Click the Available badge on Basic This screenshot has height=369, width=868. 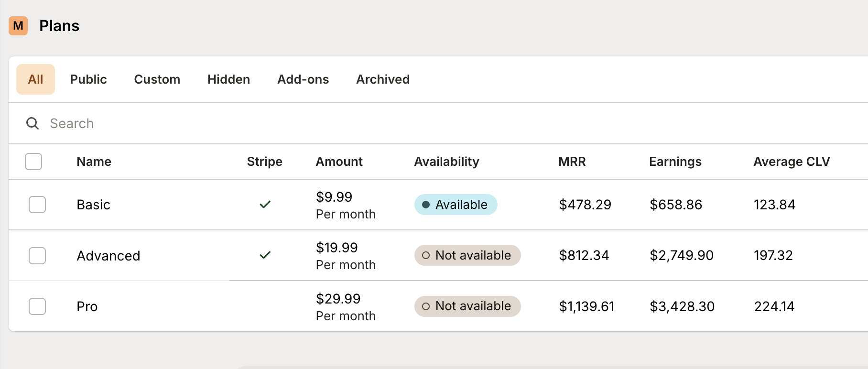[x=456, y=205]
